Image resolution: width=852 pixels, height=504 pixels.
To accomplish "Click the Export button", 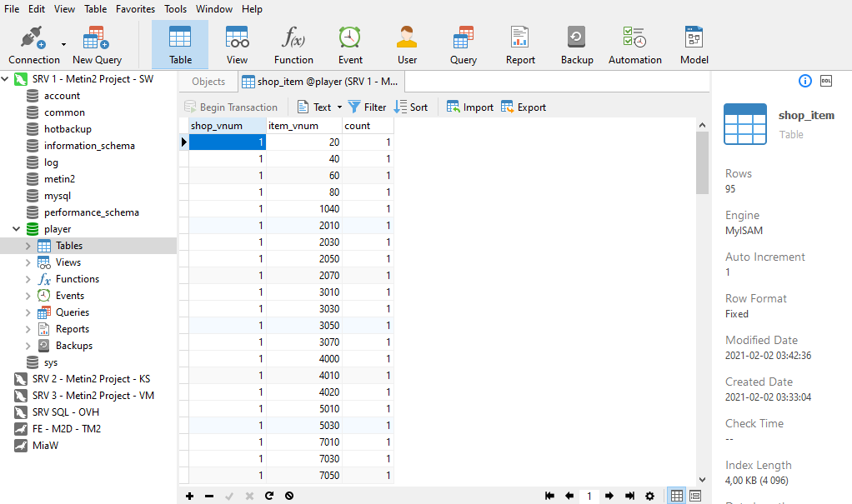I will click(524, 107).
